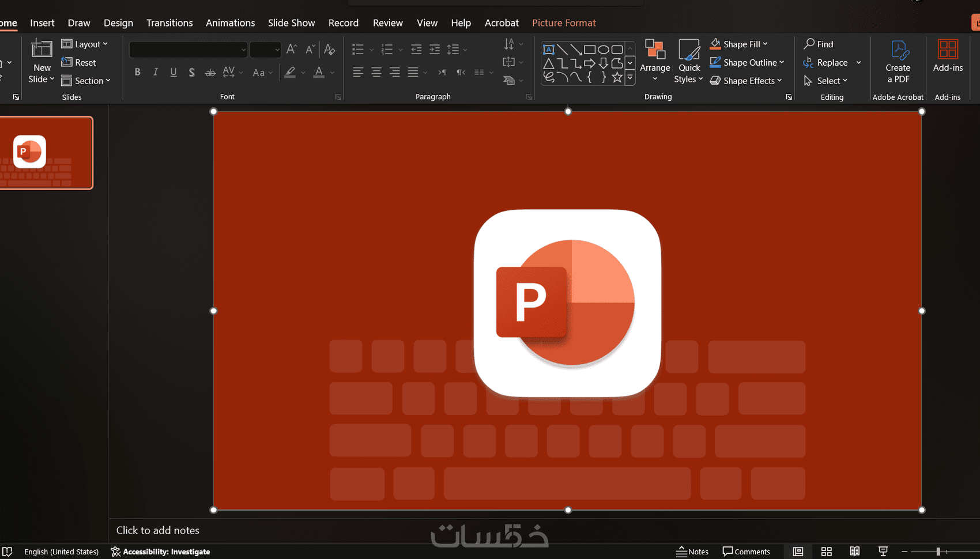Click the Find search icon

click(x=809, y=44)
